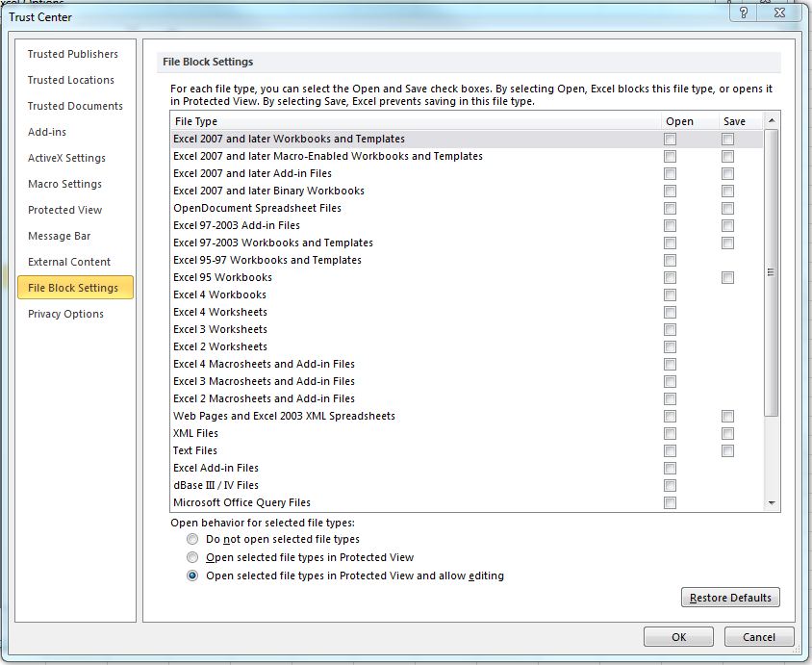Check Open for Excel 4 Workbooks

click(671, 294)
